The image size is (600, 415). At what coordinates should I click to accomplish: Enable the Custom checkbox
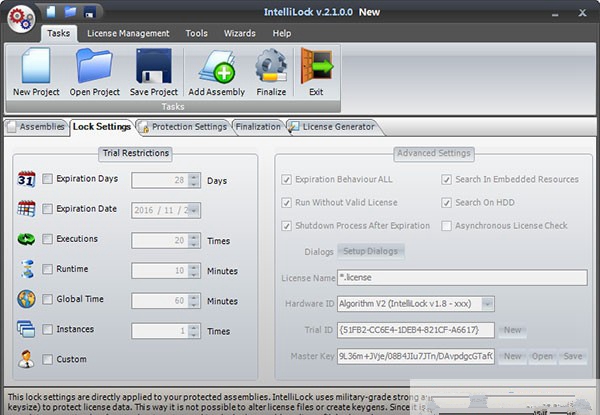pos(47,359)
